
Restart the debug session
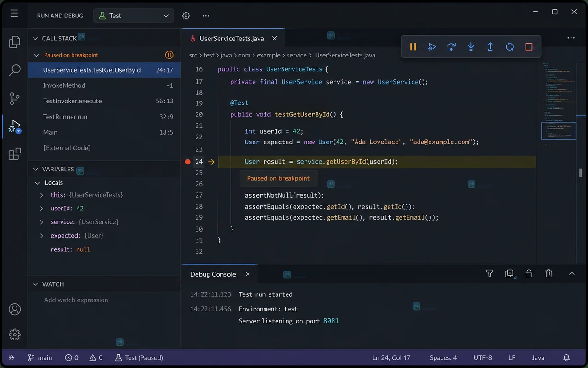509,47
